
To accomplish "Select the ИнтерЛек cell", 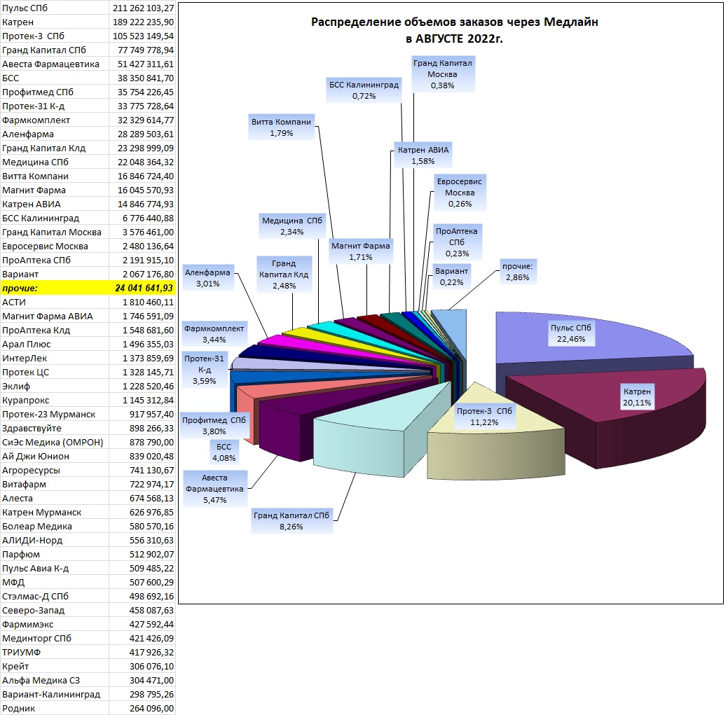I will [55, 358].
